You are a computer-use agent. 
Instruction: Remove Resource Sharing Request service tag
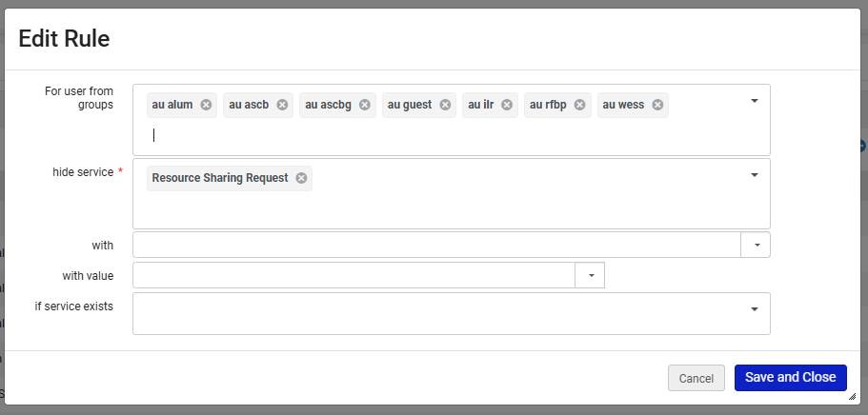[301, 178]
